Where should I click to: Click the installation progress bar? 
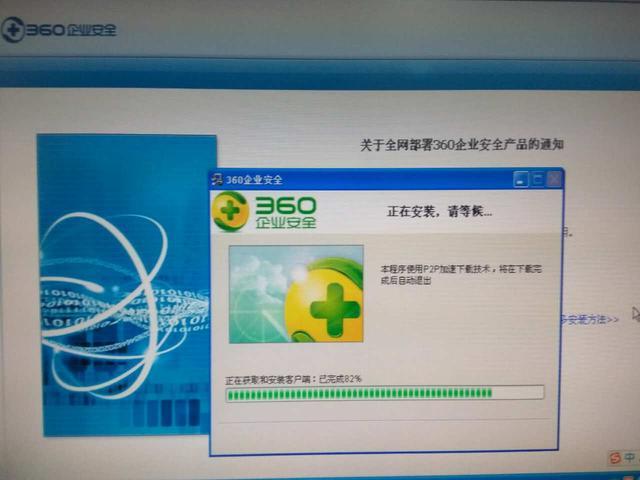coord(384,393)
